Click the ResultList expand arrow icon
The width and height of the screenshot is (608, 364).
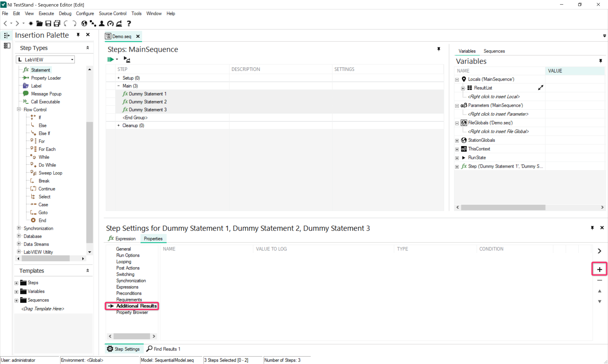click(x=541, y=88)
